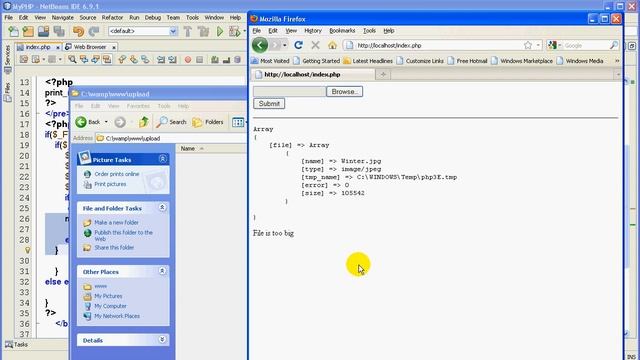Click Browse button on upload form
Image resolution: width=640 pixels, height=360 pixels.
[344, 91]
